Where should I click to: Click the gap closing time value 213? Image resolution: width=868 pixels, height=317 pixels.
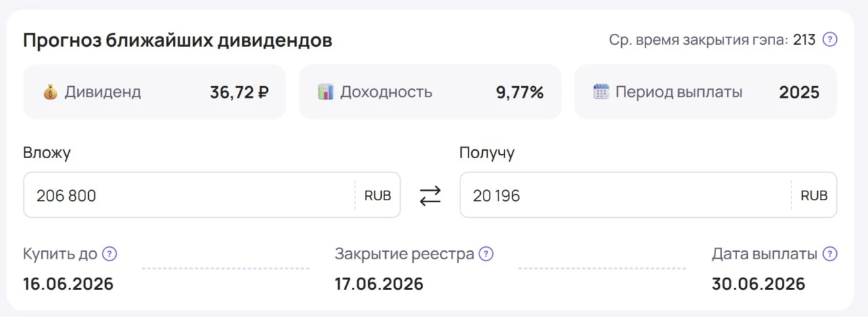click(x=804, y=40)
